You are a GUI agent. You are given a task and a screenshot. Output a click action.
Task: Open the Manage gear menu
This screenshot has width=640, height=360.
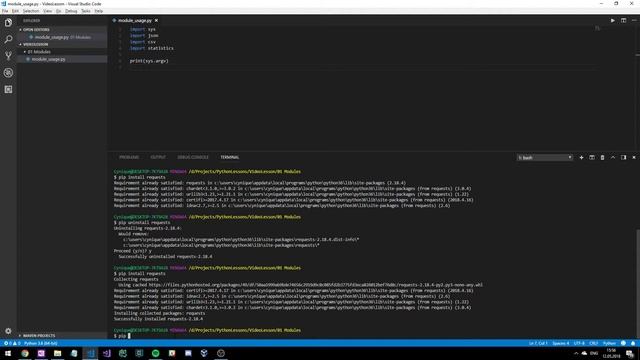(x=8, y=331)
